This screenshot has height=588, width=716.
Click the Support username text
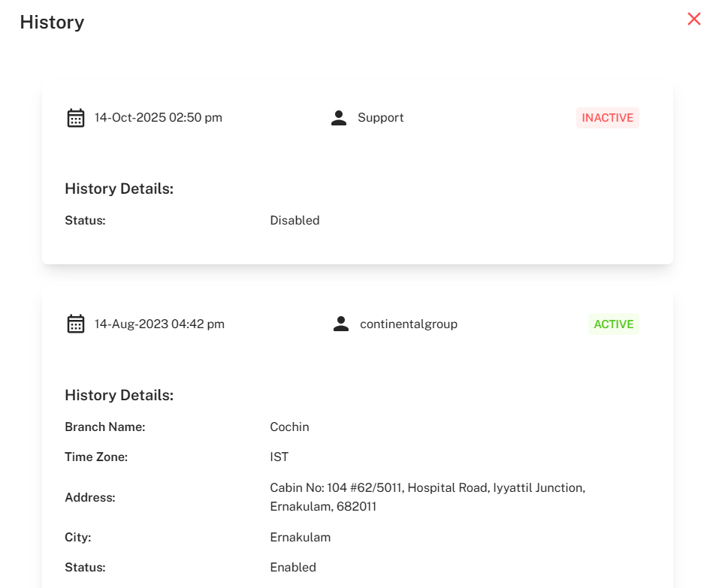point(380,118)
